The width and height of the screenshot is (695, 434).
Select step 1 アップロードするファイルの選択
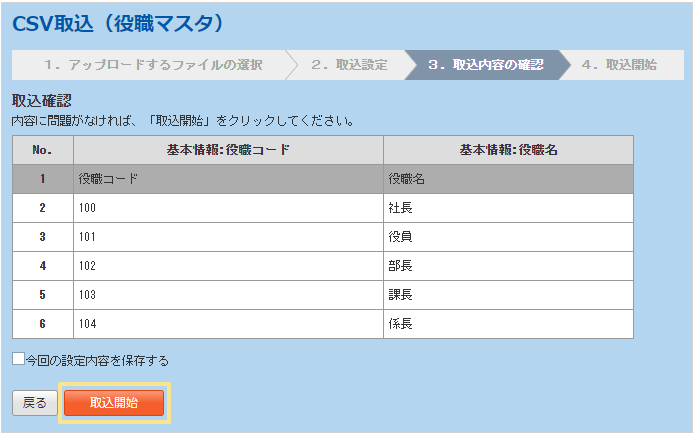tap(152, 65)
